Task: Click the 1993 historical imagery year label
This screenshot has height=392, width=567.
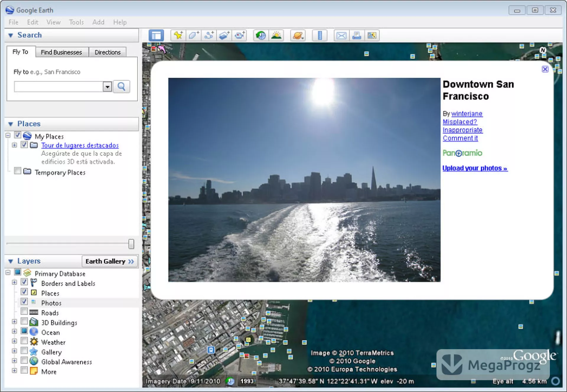Action: tap(247, 381)
